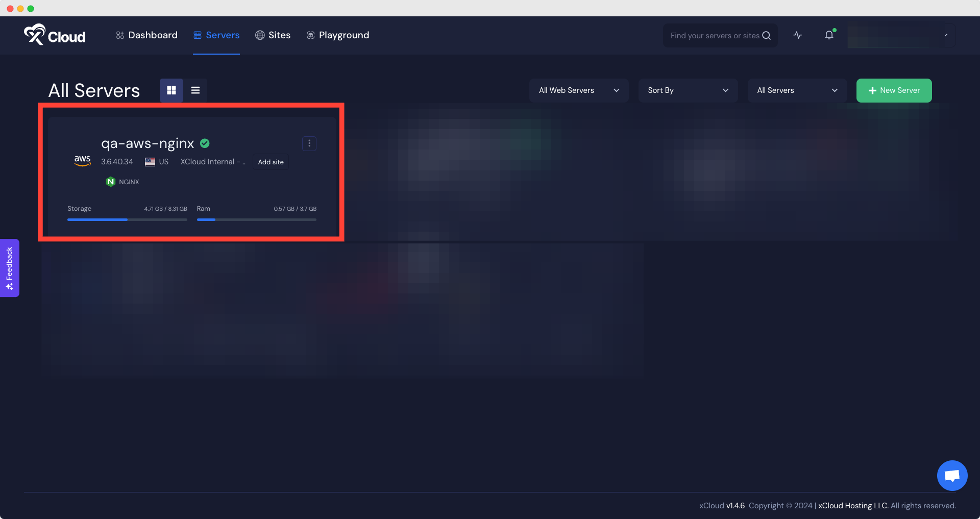Open the Playground section

click(x=337, y=35)
